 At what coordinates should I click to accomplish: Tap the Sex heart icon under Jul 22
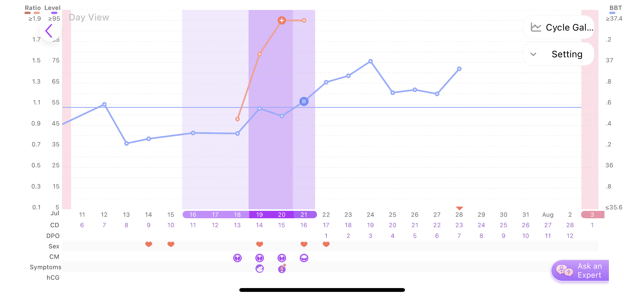point(326,245)
